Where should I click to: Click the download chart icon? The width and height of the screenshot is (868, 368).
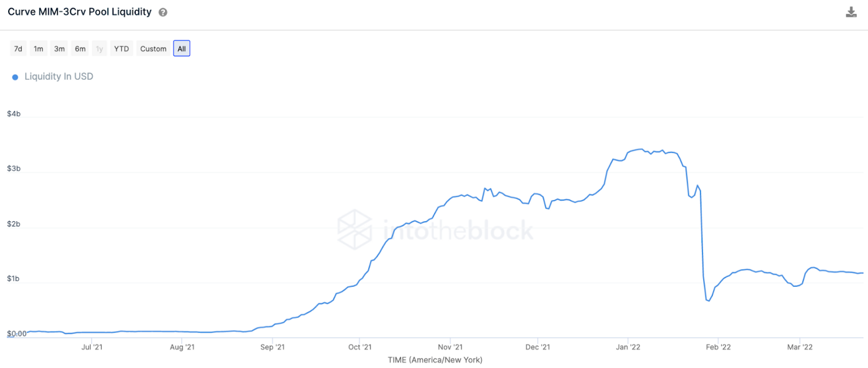[851, 12]
